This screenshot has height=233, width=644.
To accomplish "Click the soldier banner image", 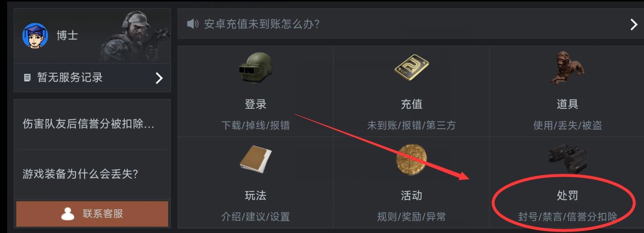I will tap(134, 36).
